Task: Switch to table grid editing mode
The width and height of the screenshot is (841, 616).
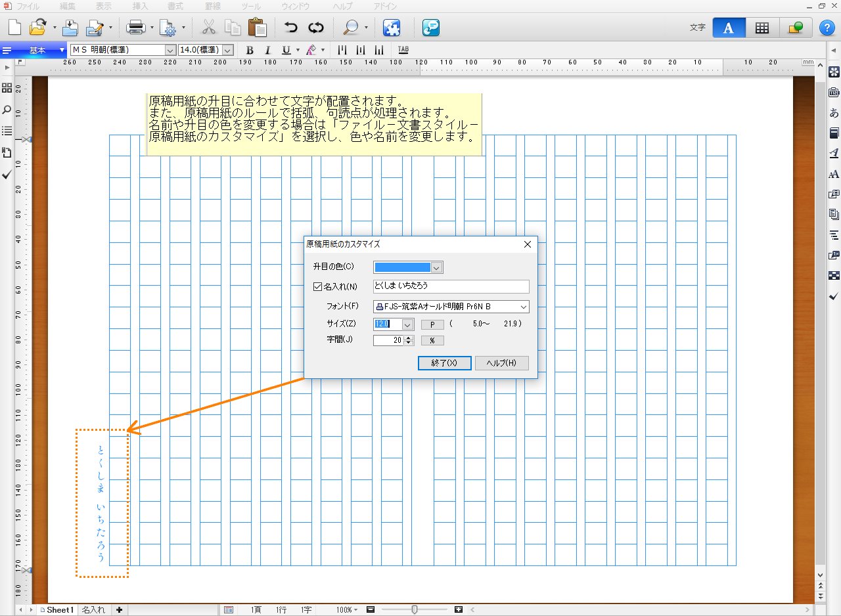Action: [x=762, y=28]
